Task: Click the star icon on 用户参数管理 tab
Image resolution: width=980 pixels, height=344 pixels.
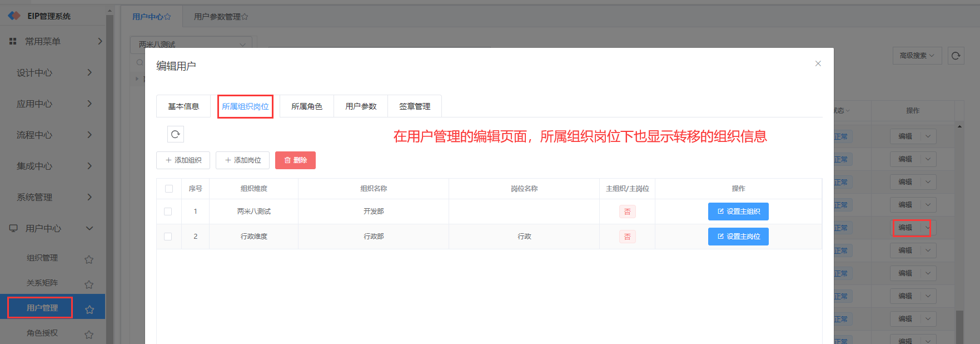Action: [245, 17]
